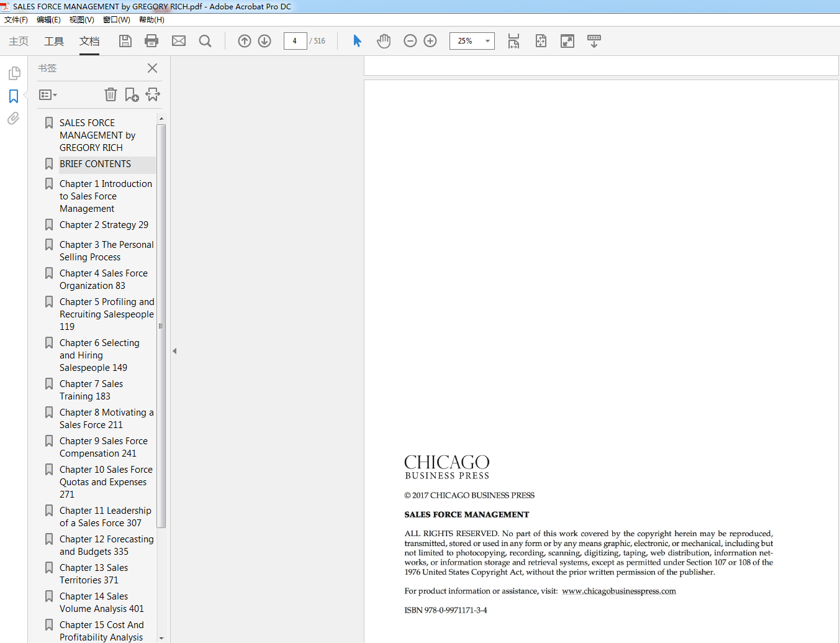Viewport: 840px width, 643px height.
Task: Click bookmarks scrollbar down arrow
Action: point(161,638)
